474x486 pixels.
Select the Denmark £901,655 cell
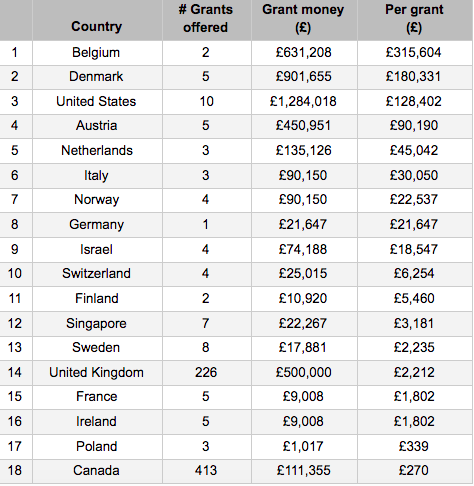tap(304, 77)
